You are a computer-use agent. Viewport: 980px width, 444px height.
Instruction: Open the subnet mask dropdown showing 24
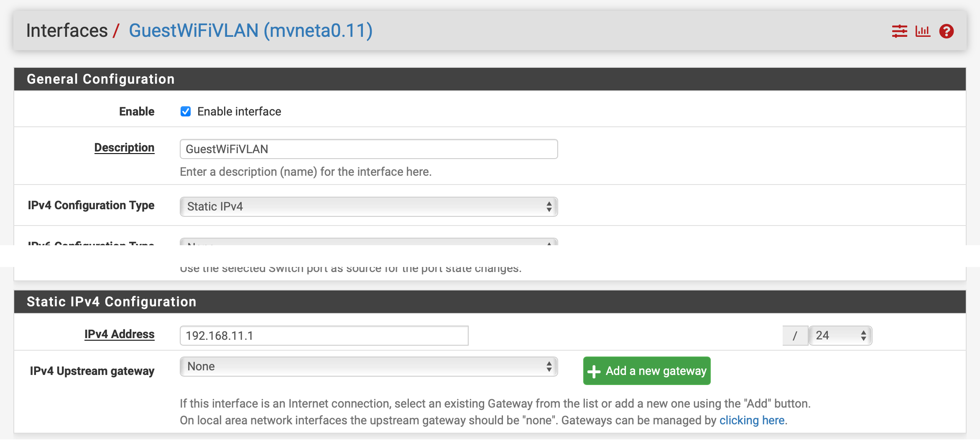[840, 336]
